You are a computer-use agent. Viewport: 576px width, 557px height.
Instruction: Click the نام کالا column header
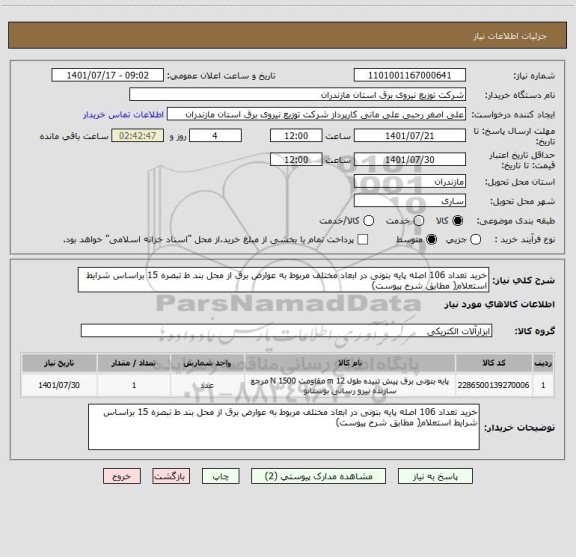[350, 363]
